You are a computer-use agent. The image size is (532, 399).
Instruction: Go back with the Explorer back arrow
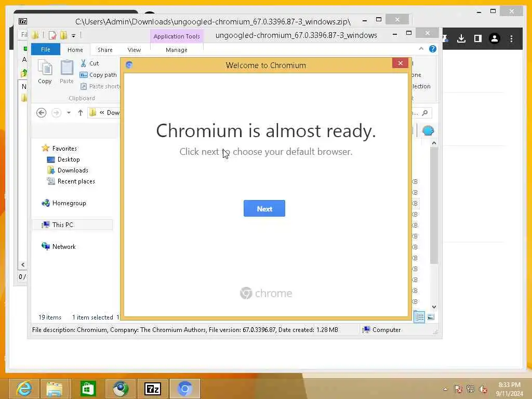(42, 113)
